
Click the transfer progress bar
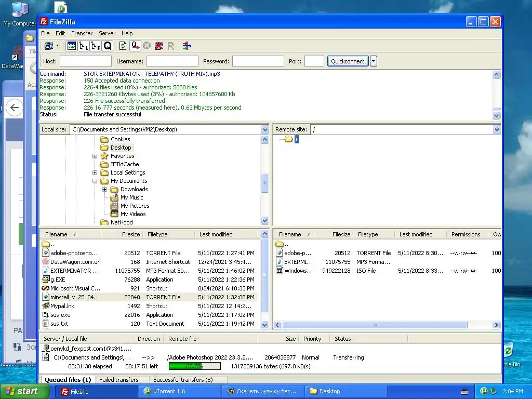click(x=195, y=366)
